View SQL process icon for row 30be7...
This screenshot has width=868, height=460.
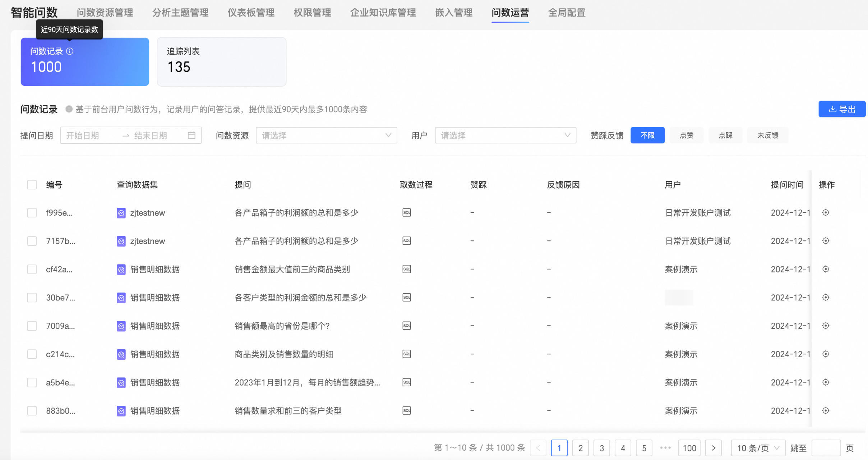point(407,298)
